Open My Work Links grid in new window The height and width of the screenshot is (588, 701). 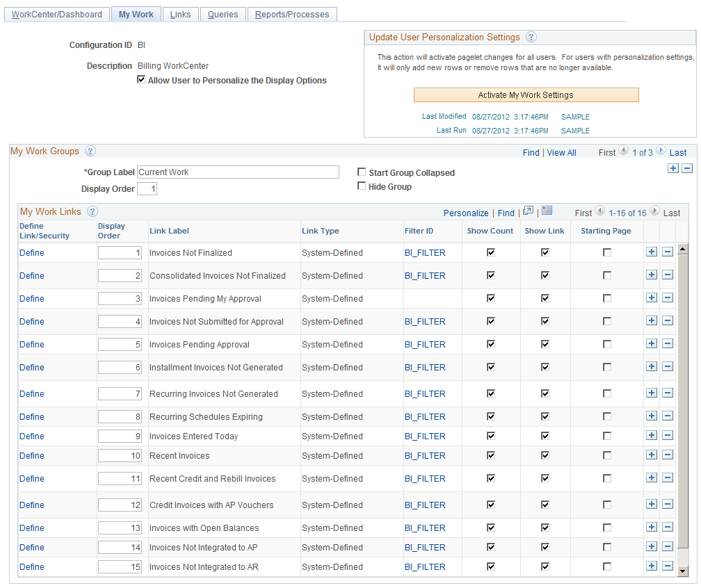coord(528,211)
